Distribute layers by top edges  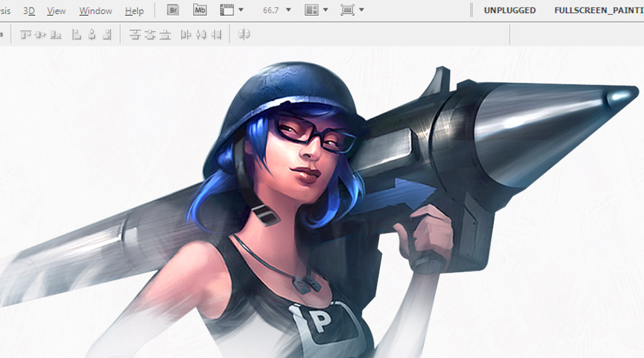135,35
